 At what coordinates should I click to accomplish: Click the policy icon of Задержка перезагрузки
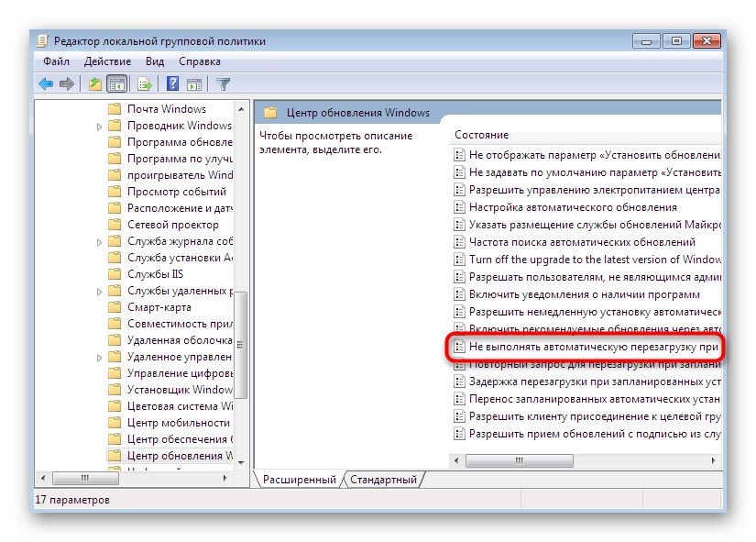pyautogui.click(x=459, y=382)
